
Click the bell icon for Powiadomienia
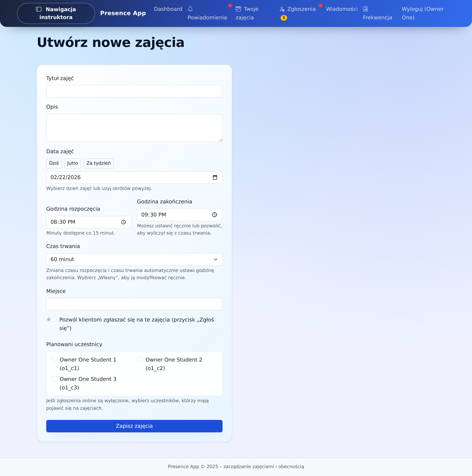coord(190,9)
